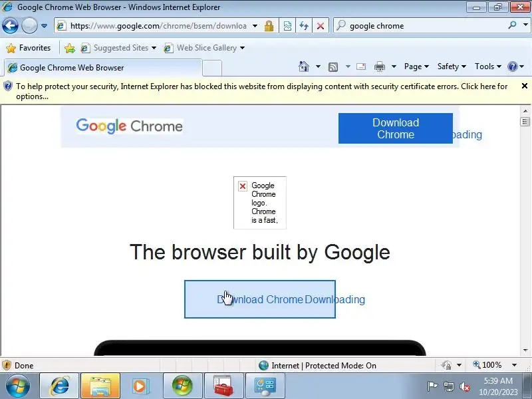Expand the address bar autocomplete dropdown
This screenshot has height=399, width=532.
coord(255,26)
